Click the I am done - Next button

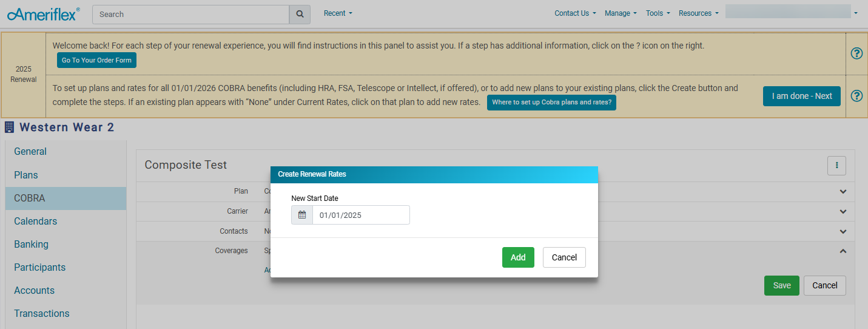801,96
